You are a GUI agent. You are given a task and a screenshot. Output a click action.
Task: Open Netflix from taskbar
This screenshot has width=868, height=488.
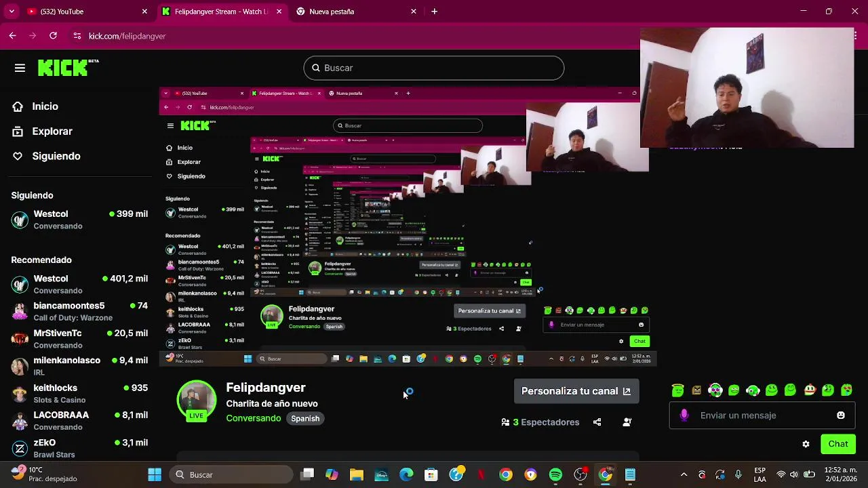click(x=481, y=474)
